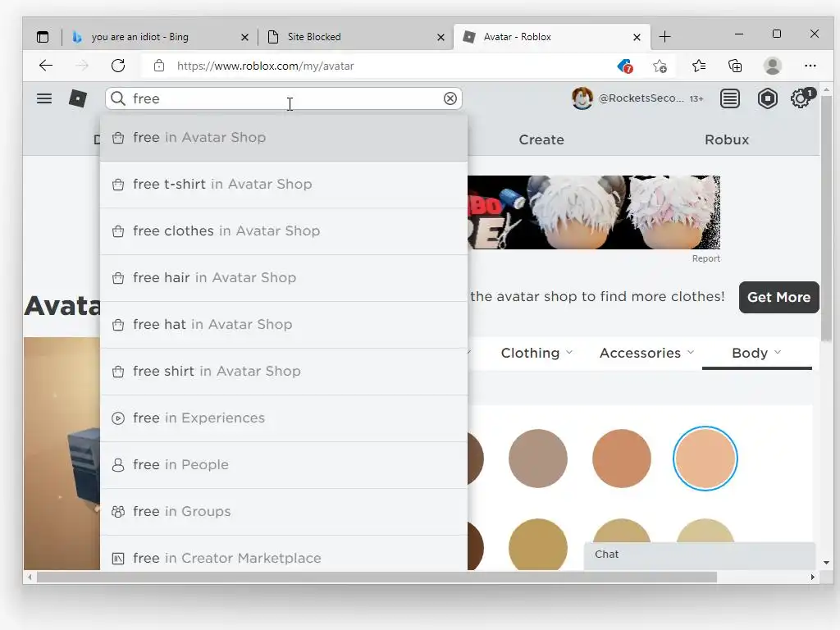Open the Edge profile icon
The height and width of the screenshot is (630, 840).
(x=773, y=66)
